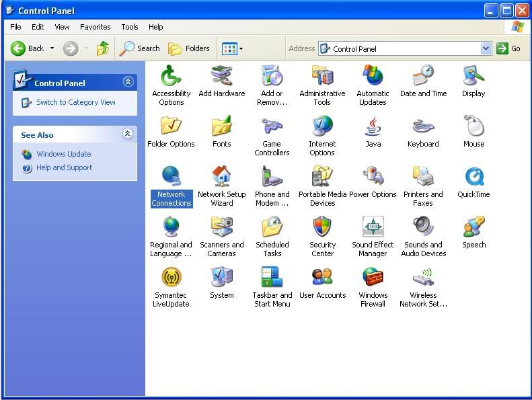
Task: Open the Views dropdown button
Action: pyautogui.click(x=232, y=48)
